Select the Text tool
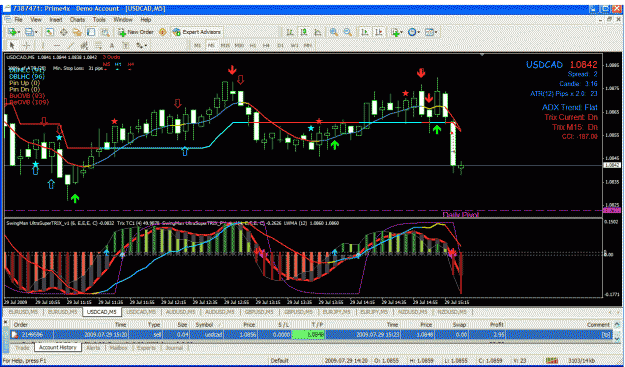 [112, 45]
